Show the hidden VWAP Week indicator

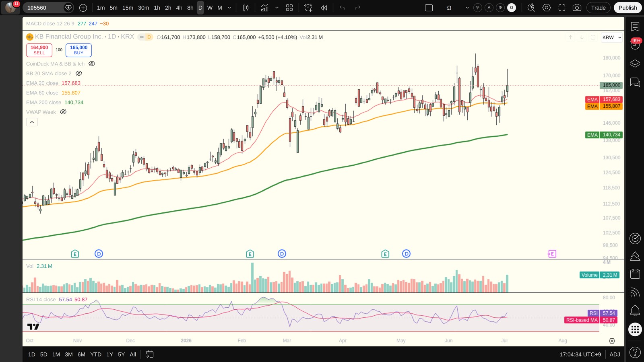tap(63, 112)
